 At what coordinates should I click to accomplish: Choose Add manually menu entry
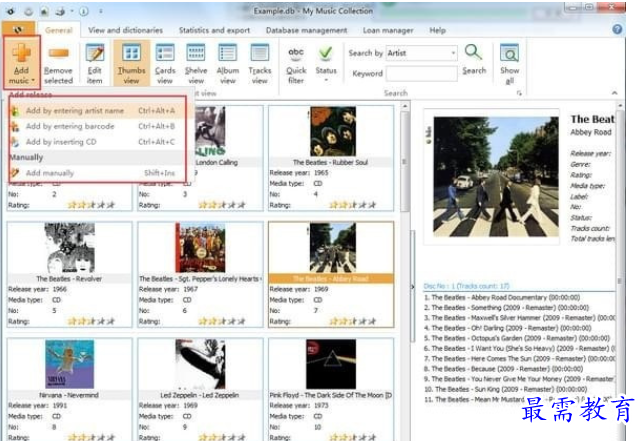click(97, 173)
